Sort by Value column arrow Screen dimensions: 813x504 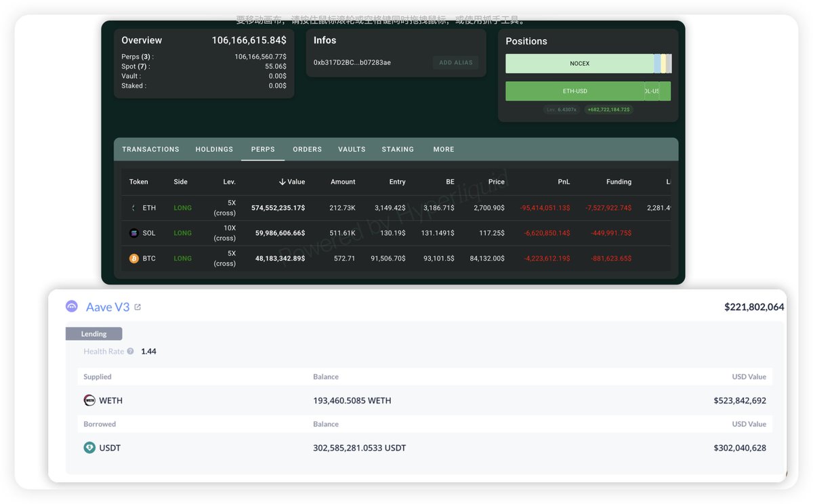tap(282, 182)
